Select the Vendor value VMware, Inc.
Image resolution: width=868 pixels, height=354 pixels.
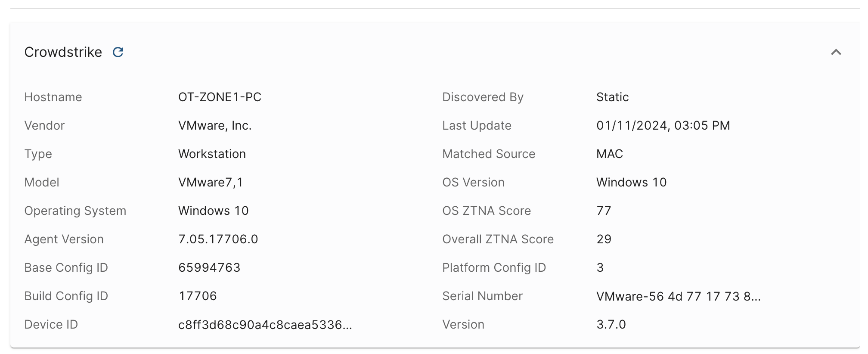(x=215, y=126)
